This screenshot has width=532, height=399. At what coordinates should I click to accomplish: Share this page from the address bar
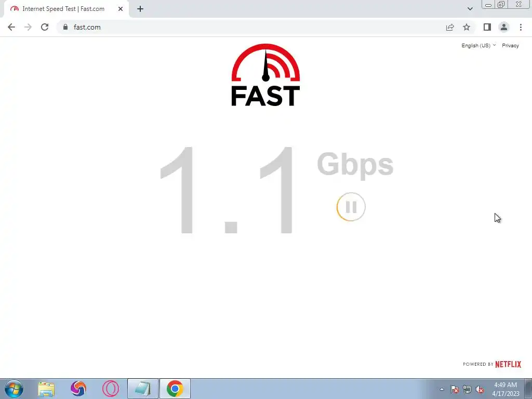450,27
